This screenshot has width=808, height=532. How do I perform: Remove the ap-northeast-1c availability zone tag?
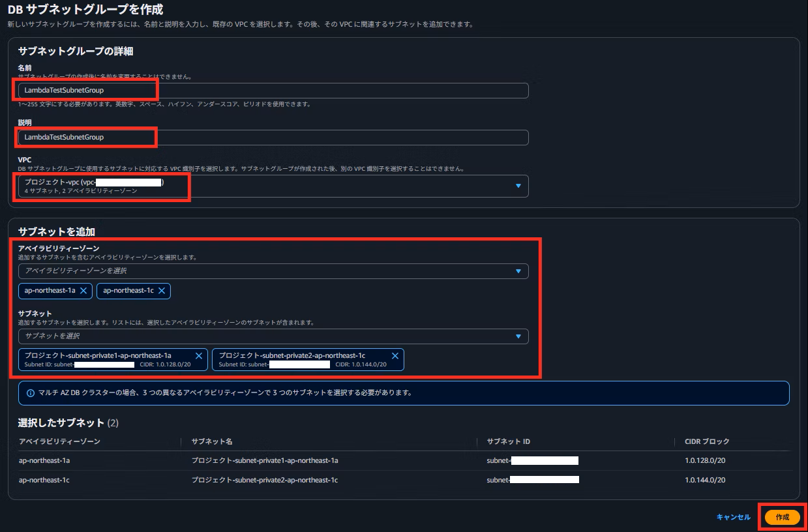pos(162,291)
